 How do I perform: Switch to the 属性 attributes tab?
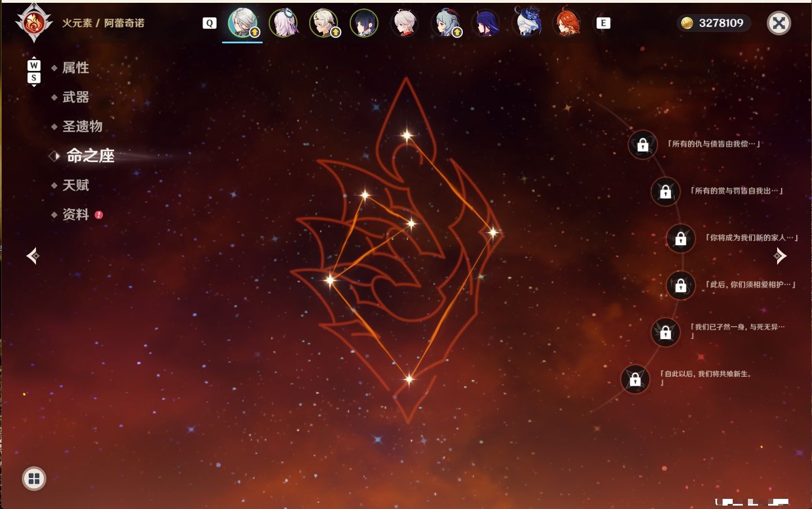coord(75,68)
